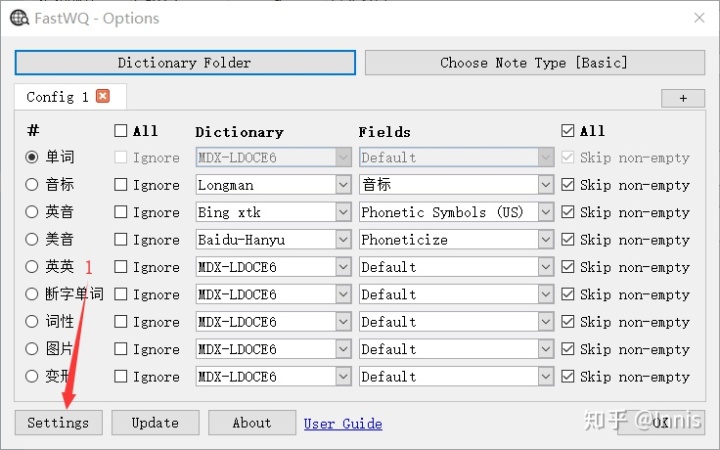720x450 pixels.
Task: Open the User Guide link
Action: [343, 423]
